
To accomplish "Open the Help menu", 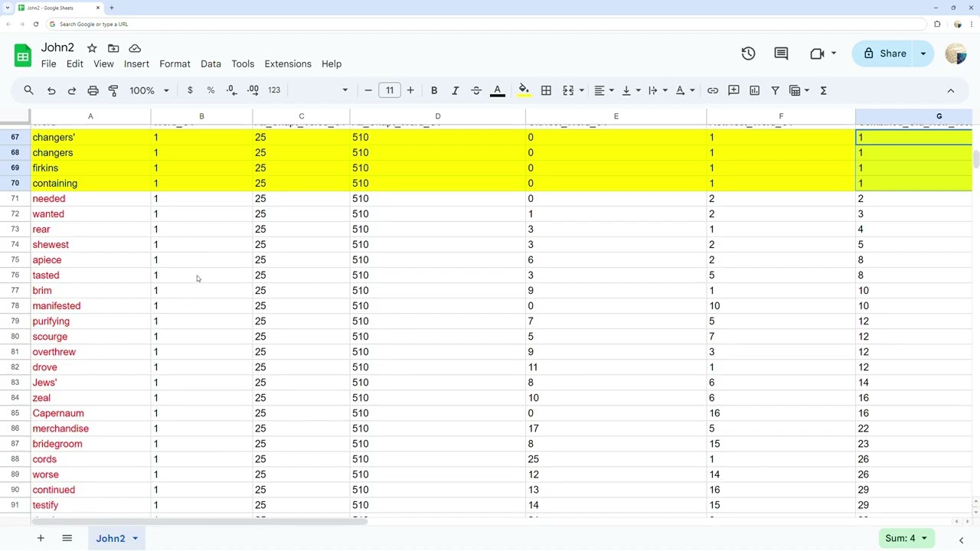I will coord(332,64).
